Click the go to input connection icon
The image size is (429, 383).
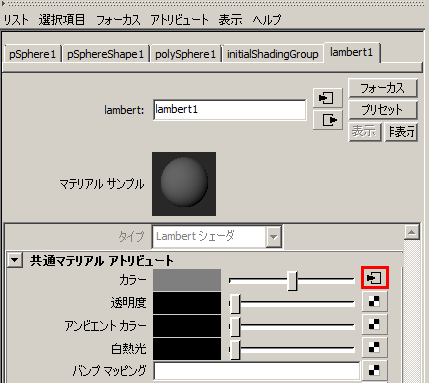(327, 98)
